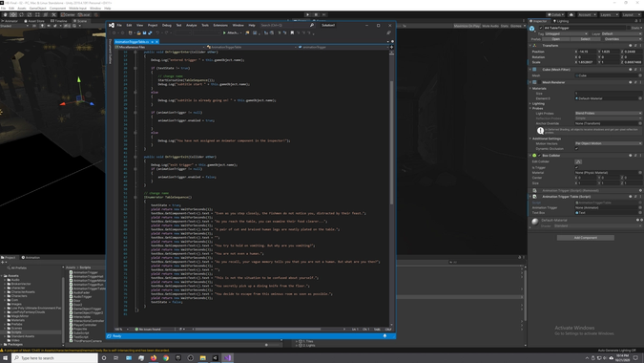Click the Mute Audio button
Screen dimensions: 644x363
click(x=490, y=26)
